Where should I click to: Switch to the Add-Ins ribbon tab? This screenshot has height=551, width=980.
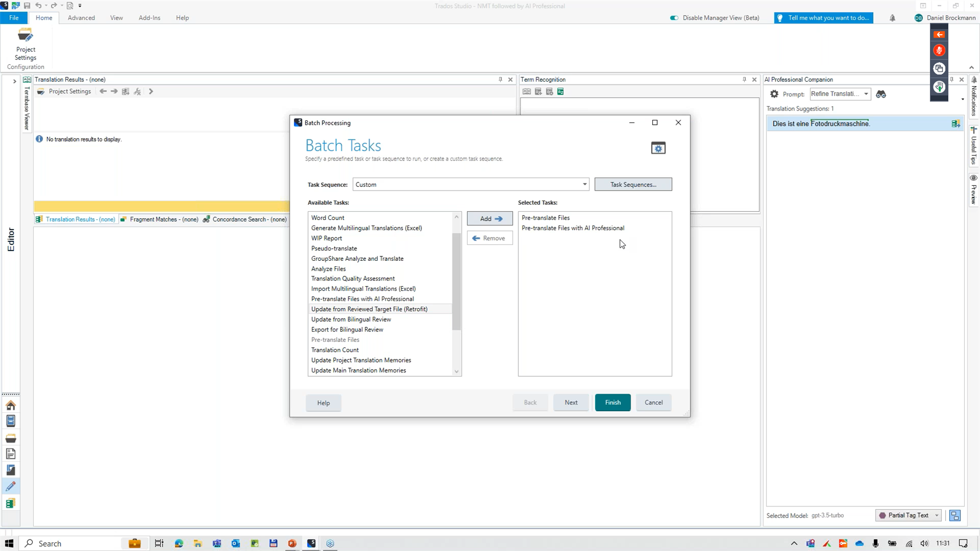point(149,18)
